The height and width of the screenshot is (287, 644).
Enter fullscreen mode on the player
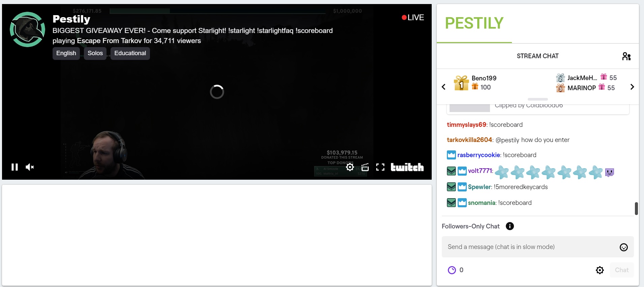click(x=380, y=167)
